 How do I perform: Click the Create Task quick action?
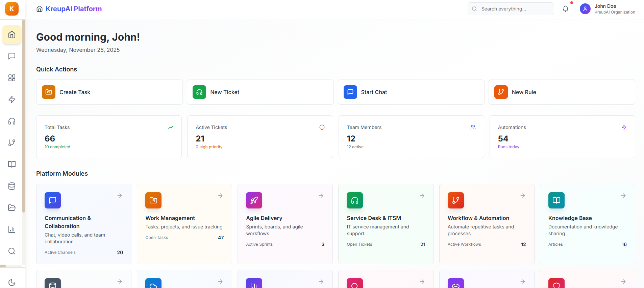tap(109, 92)
